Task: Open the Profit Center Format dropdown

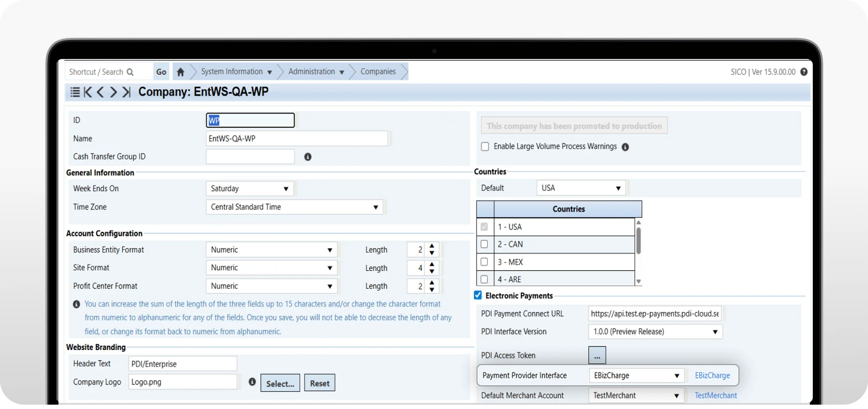Action: tap(272, 286)
